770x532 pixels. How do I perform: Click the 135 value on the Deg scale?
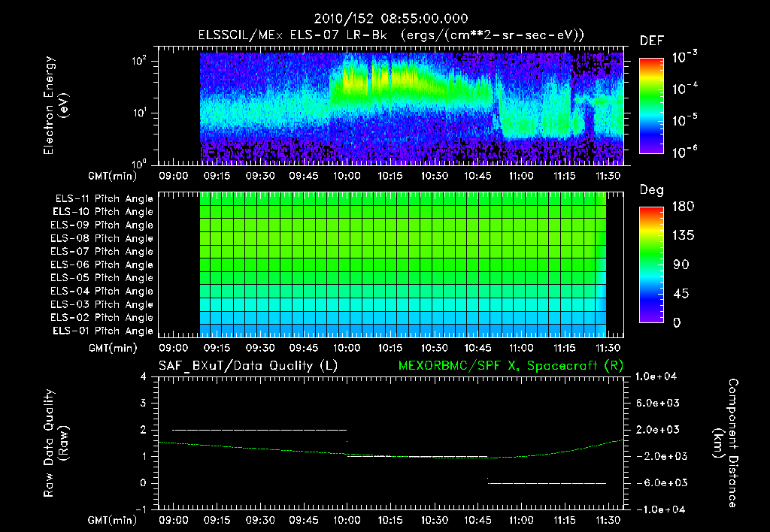pos(683,236)
